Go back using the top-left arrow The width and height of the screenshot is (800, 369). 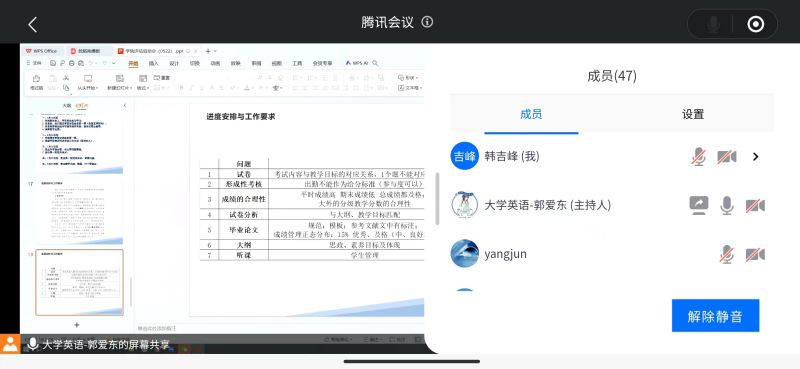click(x=33, y=24)
